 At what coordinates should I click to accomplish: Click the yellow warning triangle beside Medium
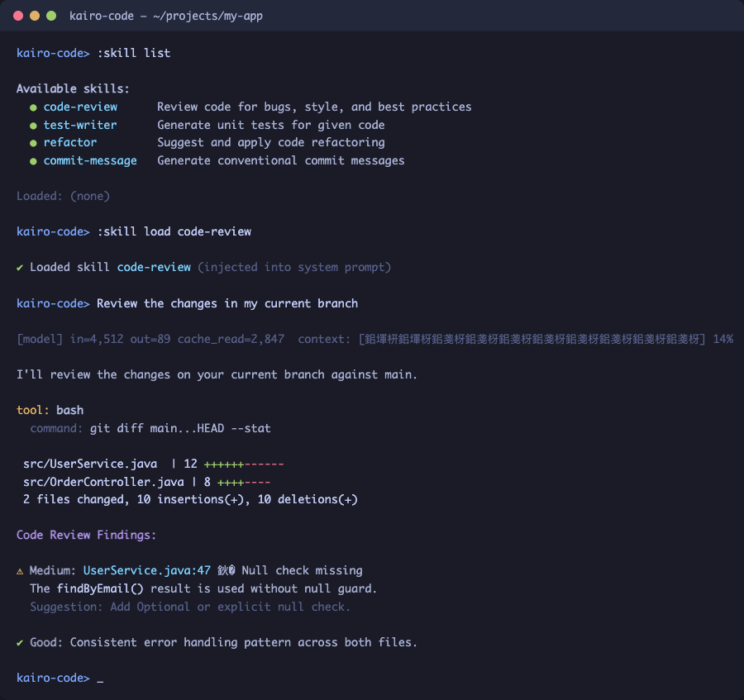click(x=20, y=571)
